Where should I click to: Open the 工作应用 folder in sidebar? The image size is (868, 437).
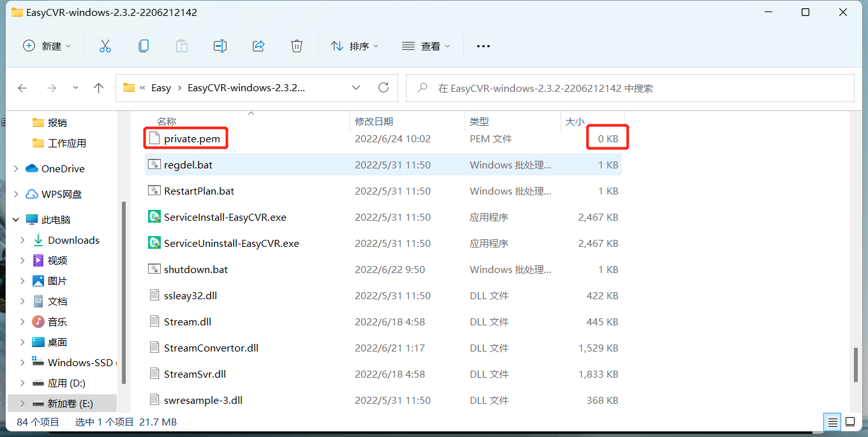(67, 143)
